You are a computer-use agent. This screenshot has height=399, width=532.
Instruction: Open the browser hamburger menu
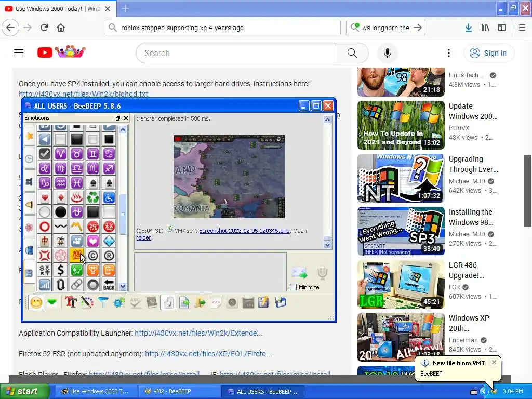pyautogui.click(x=522, y=28)
